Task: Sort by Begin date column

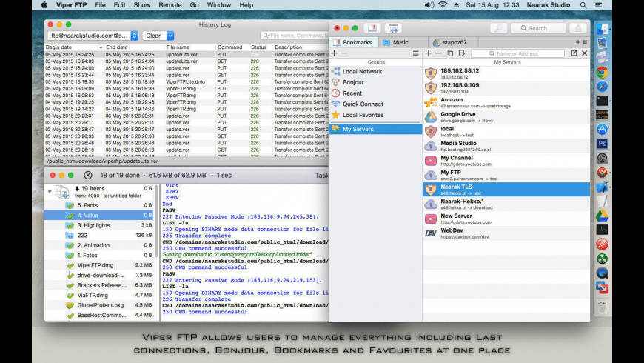Action: [x=74, y=47]
